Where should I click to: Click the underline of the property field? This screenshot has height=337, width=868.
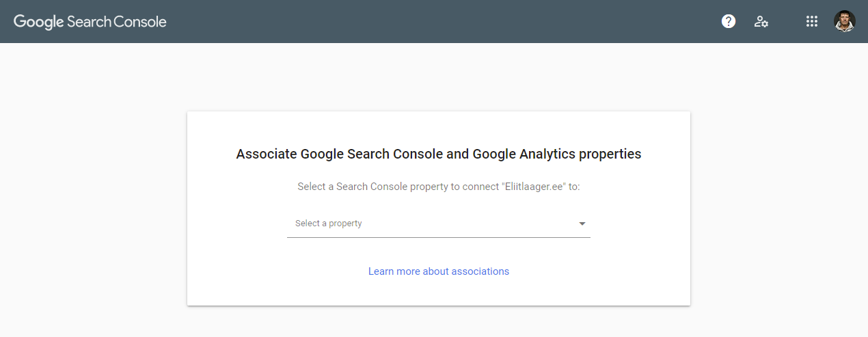point(438,237)
